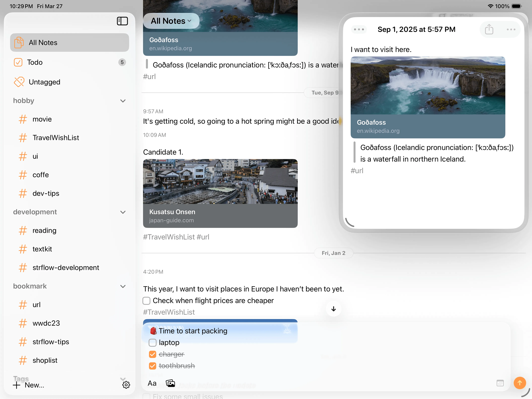Viewport: 532px width, 399px height.
Task: Tap 'I want to visit here.' text
Action: tap(381, 49)
